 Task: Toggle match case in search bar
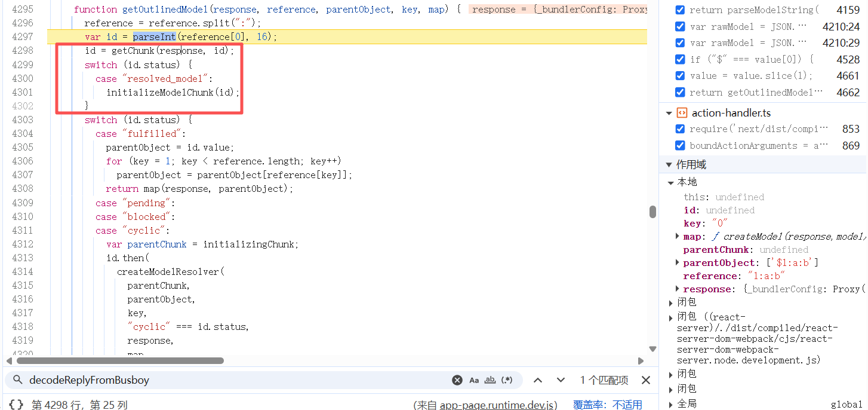(474, 380)
